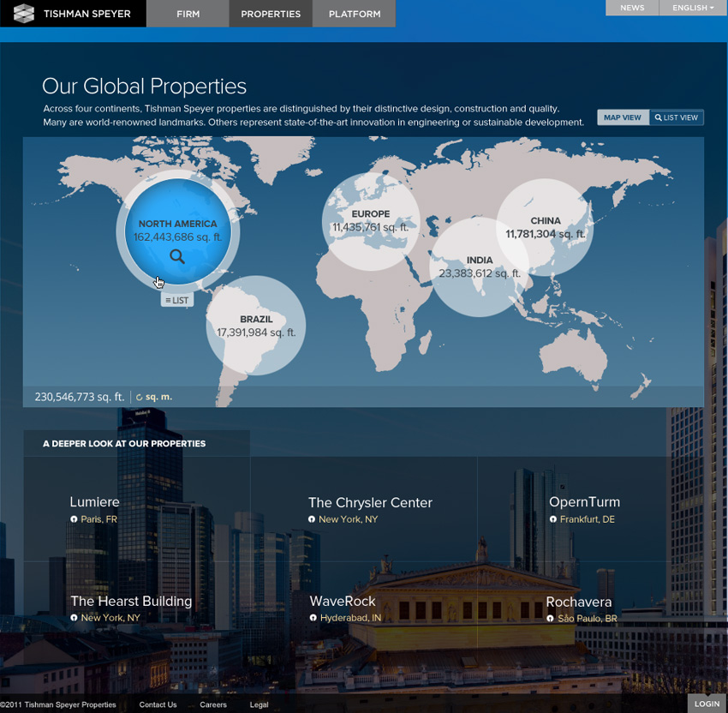Open the English language dropdown

point(693,8)
